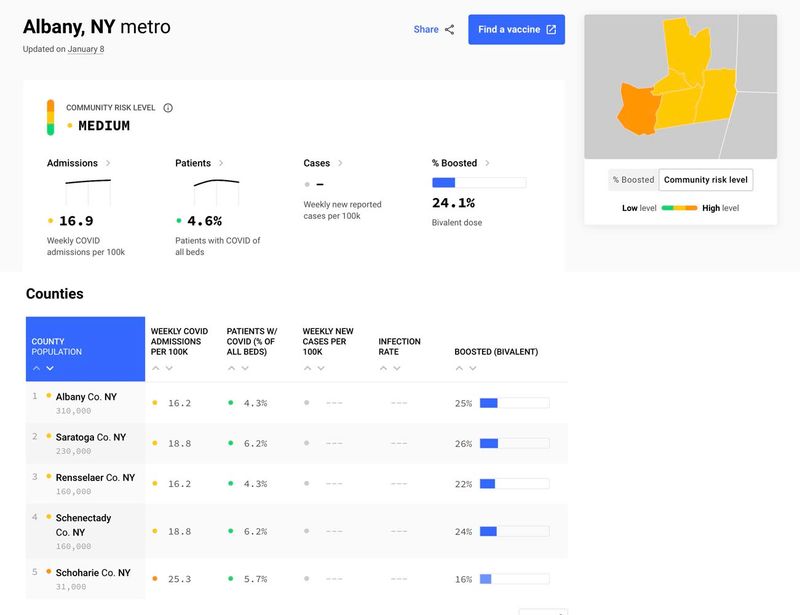The height and width of the screenshot is (615, 800).
Task: Open the Patients metric heading
Action: [193, 163]
